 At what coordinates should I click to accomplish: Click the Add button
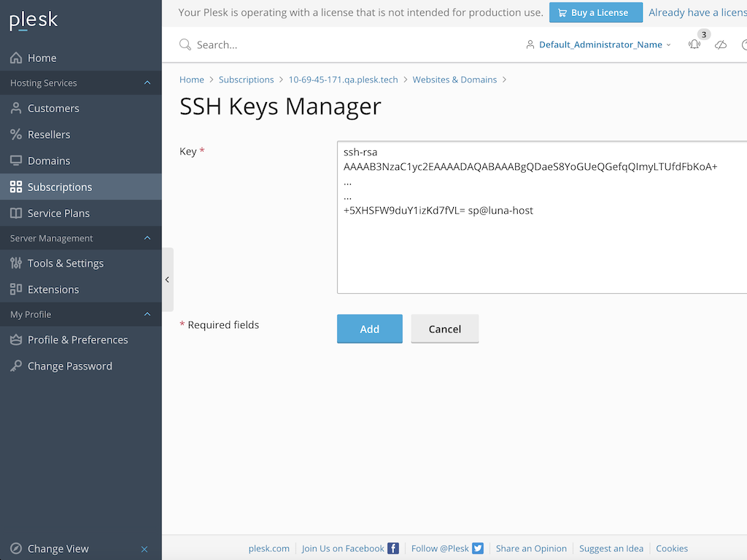tap(369, 329)
